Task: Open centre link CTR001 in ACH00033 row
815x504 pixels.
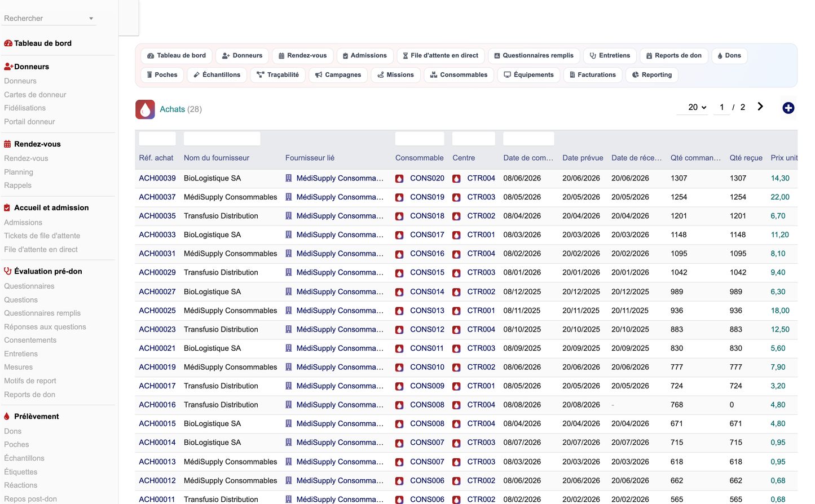Action: 481,235
